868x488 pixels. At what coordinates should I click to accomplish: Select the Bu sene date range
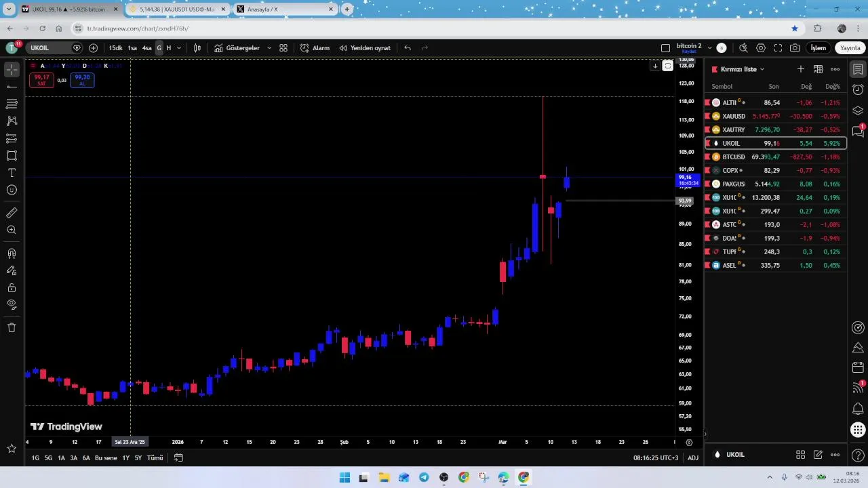106,457
